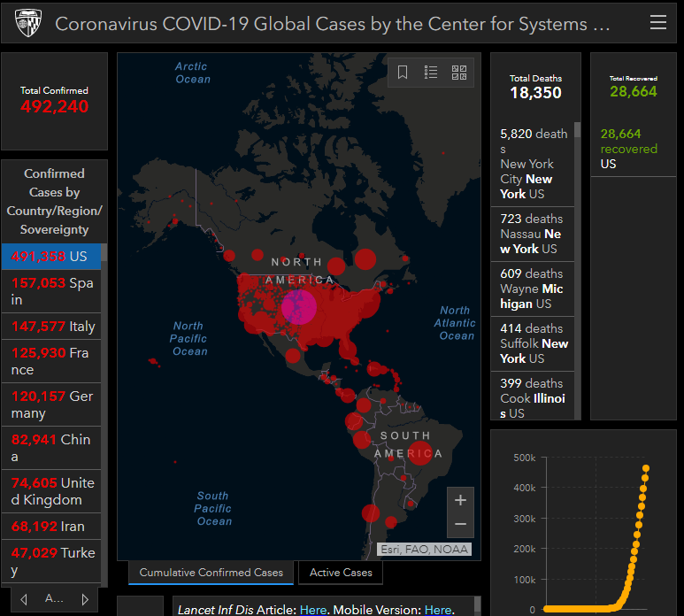Image resolution: width=684 pixels, height=616 pixels.
Task: Switch to Cumulative Confirmed Cases tab
Action: [211, 573]
